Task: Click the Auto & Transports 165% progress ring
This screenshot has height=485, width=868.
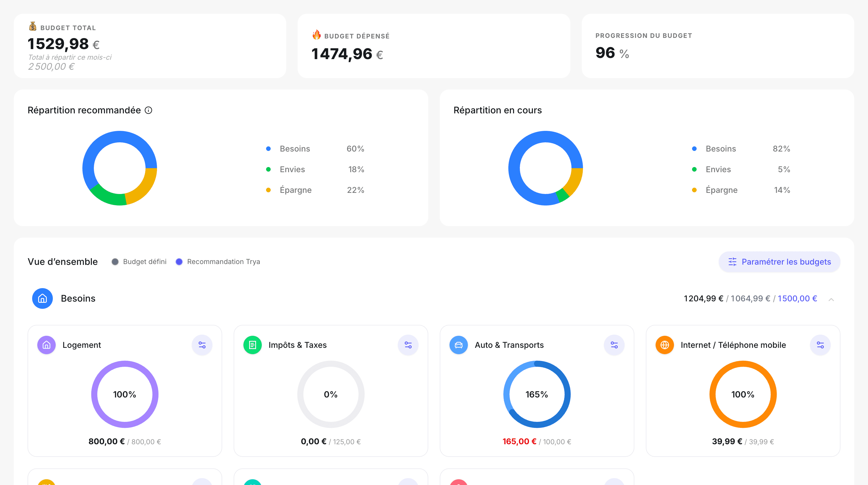Action: tap(537, 394)
